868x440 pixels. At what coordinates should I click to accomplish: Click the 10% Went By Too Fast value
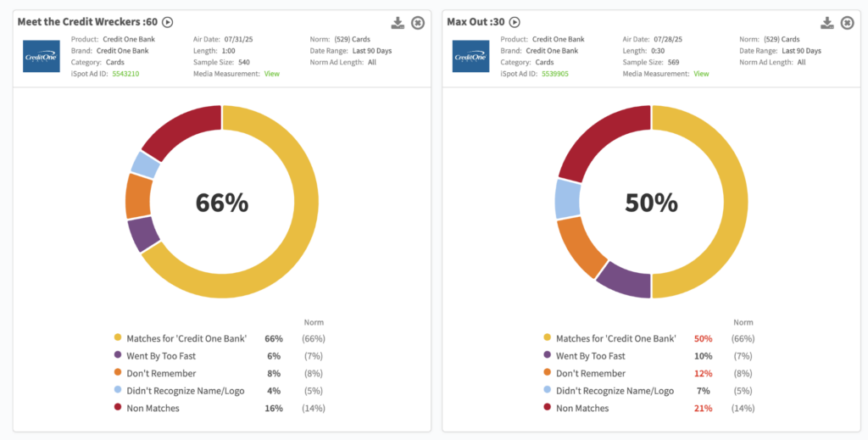pyautogui.click(x=703, y=355)
